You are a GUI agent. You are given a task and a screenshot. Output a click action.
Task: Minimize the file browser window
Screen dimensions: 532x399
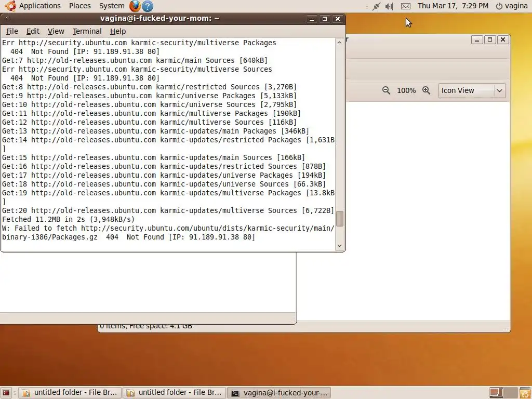click(x=477, y=39)
